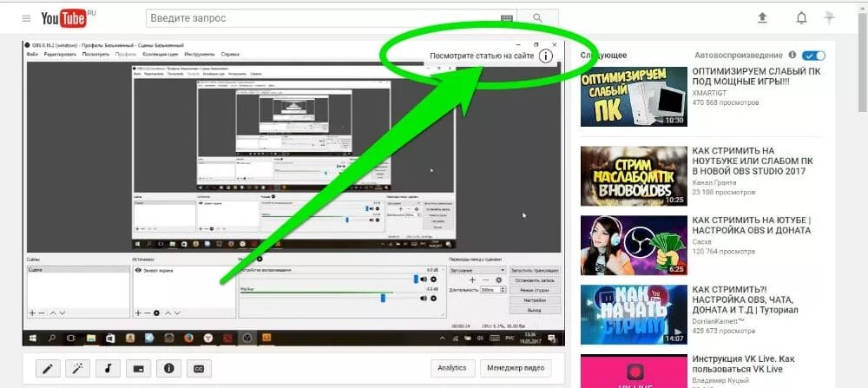The image size is (868, 388).
Task: Open the on-screen keyboard in search box
Action: click(x=507, y=18)
